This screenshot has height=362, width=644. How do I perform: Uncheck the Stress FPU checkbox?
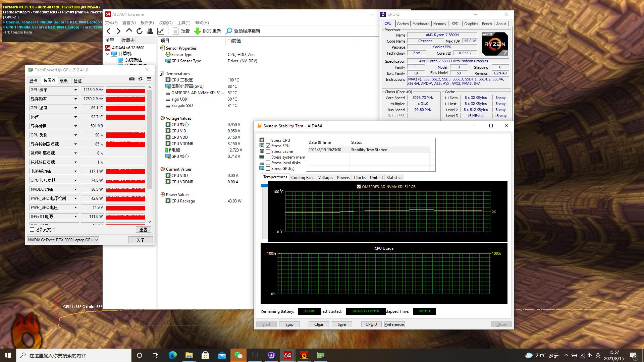268,146
